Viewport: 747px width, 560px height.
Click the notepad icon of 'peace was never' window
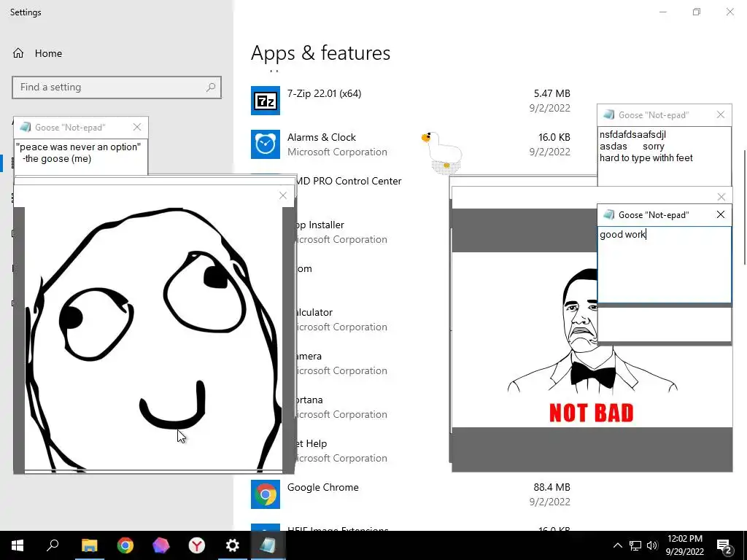pyautogui.click(x=26, y=127)
